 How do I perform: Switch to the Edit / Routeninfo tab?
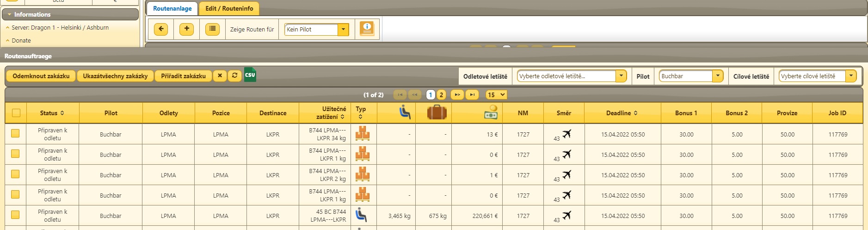229,9
